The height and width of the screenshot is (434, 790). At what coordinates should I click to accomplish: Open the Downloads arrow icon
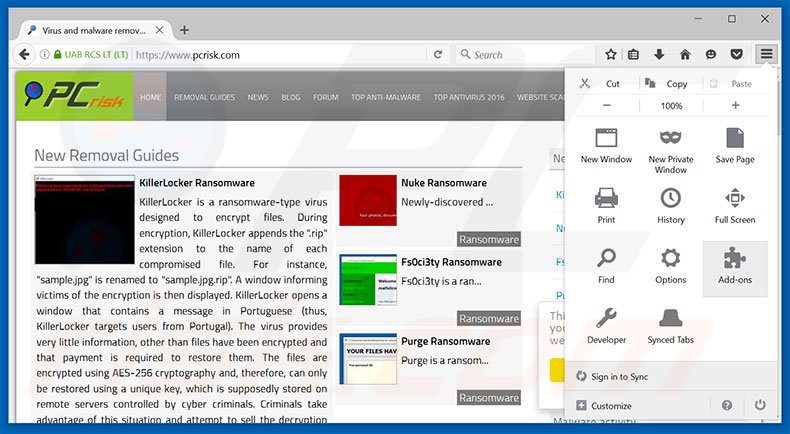coord(659,54)
